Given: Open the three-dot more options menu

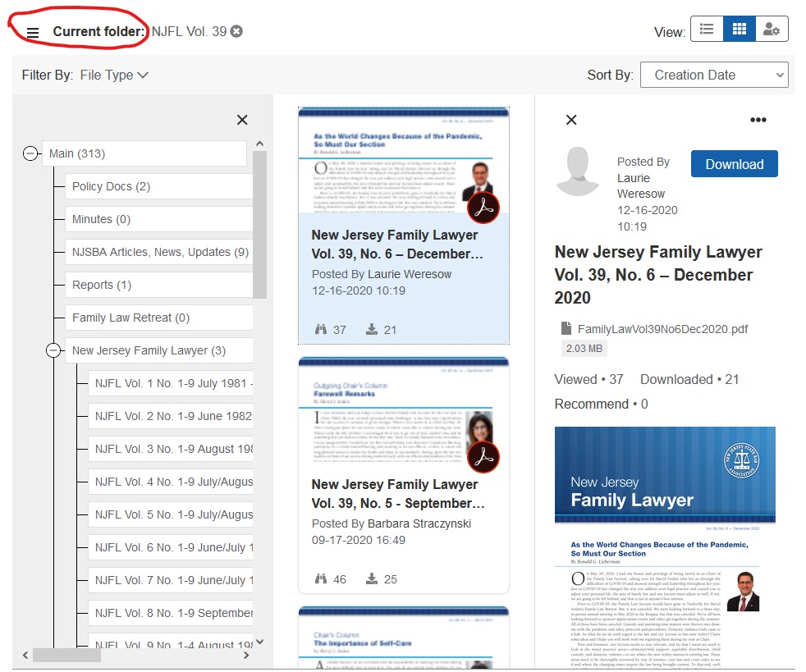Looking at the screenshot, I should click(x=758, y=120).
